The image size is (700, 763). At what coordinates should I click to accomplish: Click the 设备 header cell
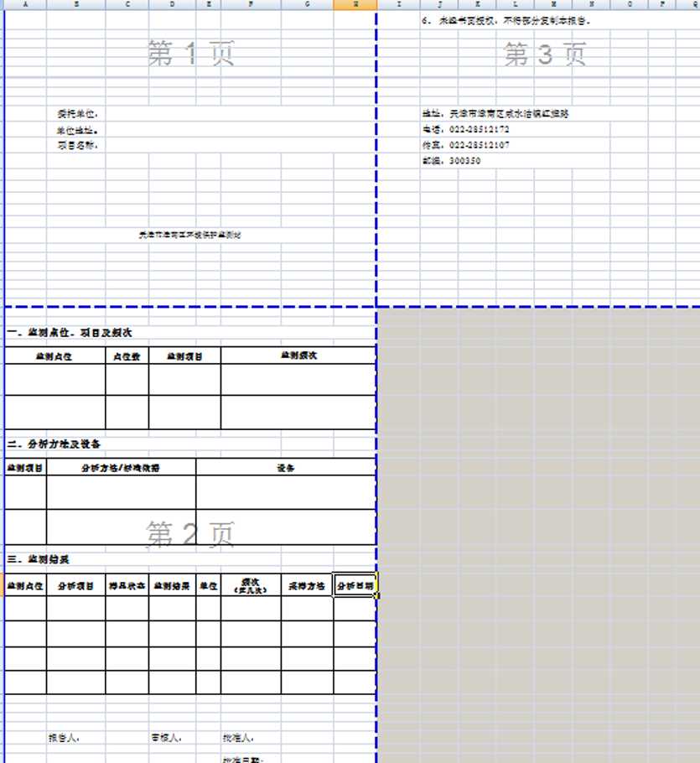(286, 468)
